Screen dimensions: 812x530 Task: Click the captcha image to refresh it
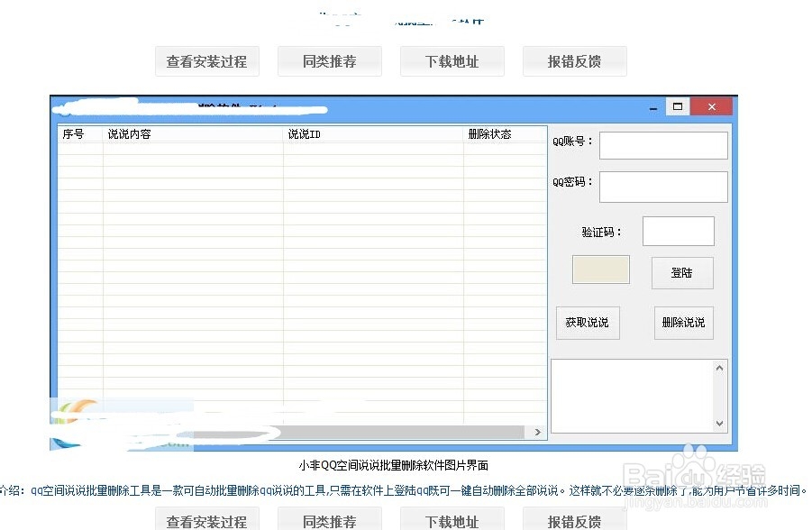point(600,269)
